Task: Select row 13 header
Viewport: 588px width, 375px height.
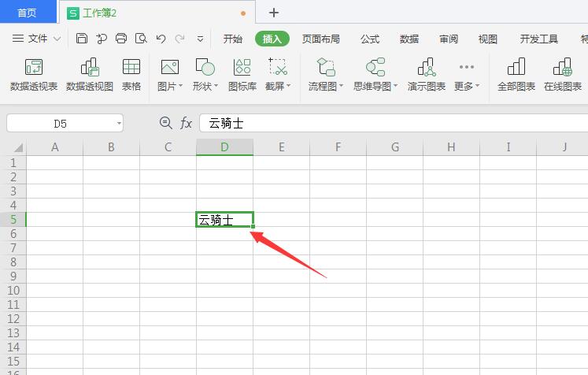Action: 13,333
